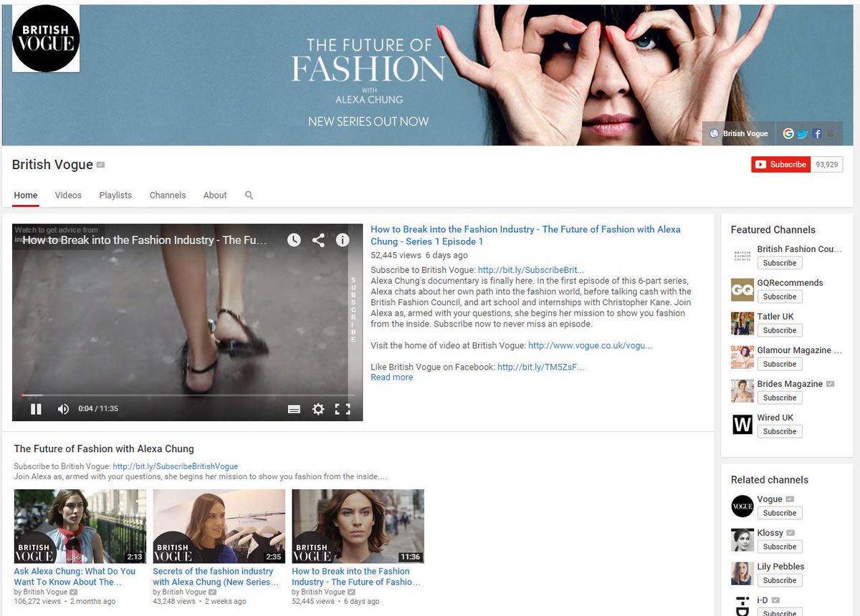This screenshot has height=616, width=860.
Task: Open Brides Magazine channel name link
Action: pos(790,384)
